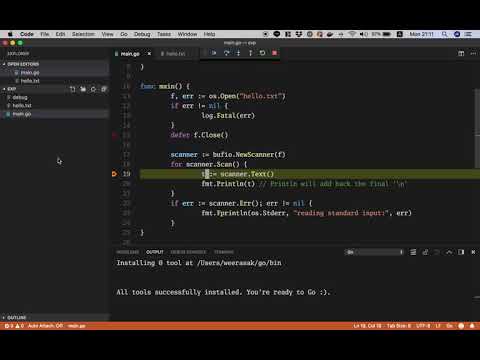Switch to the DEBUG CONSOLE tab

188,252
